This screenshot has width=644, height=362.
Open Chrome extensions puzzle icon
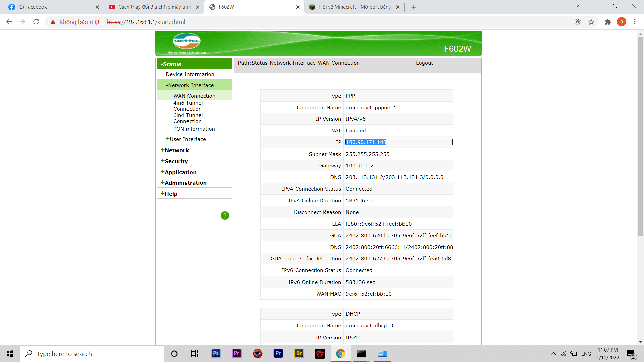[x=608, y=22]
